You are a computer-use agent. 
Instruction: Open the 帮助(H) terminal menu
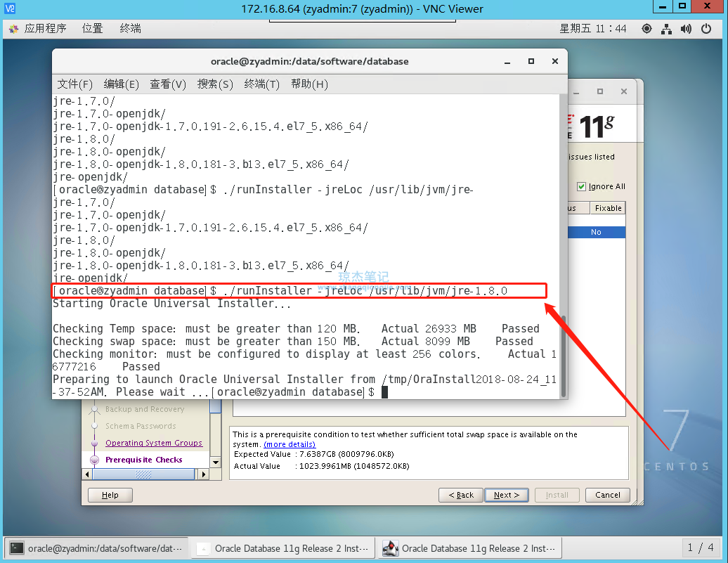(x=309, y=84)
